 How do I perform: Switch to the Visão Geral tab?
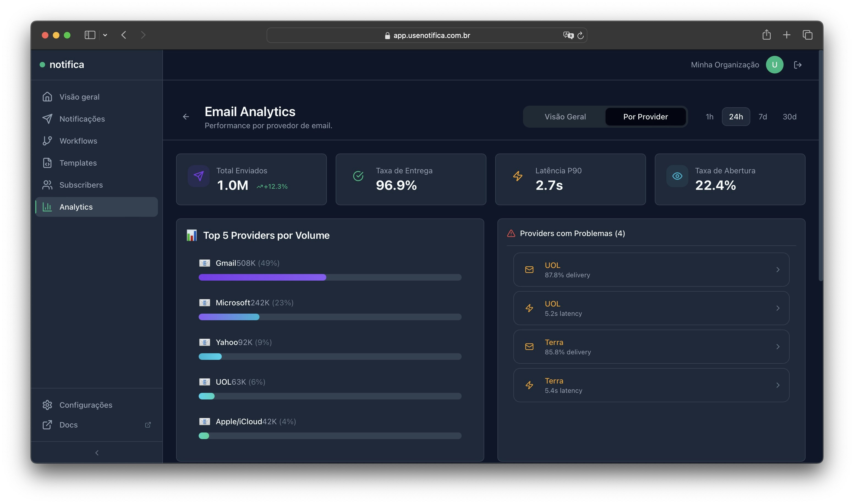click(x=565, y=116)
